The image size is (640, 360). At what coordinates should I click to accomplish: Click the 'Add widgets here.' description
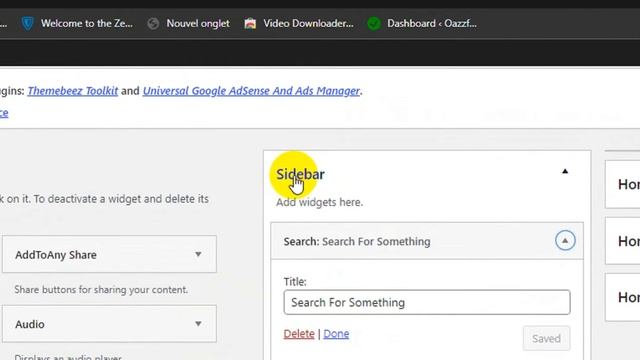[319, 202]
